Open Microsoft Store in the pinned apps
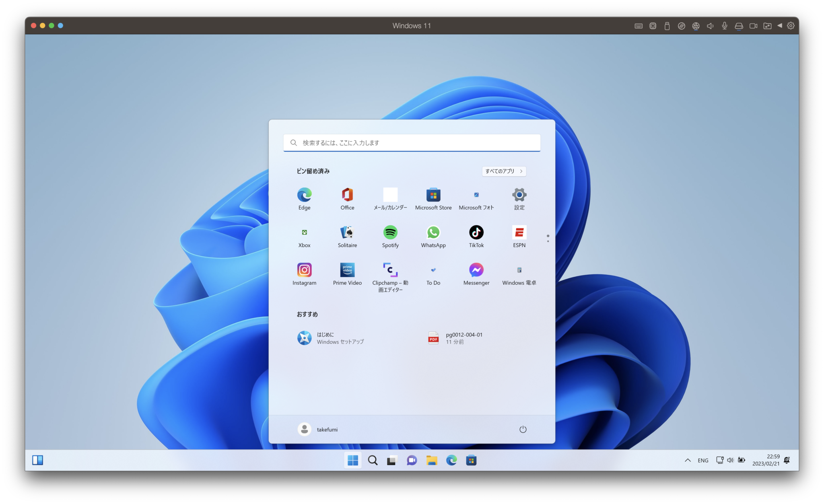 coord(433,199)
